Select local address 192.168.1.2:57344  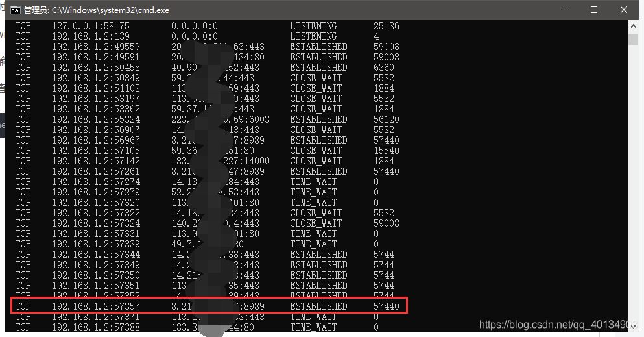tap(96, 255)
